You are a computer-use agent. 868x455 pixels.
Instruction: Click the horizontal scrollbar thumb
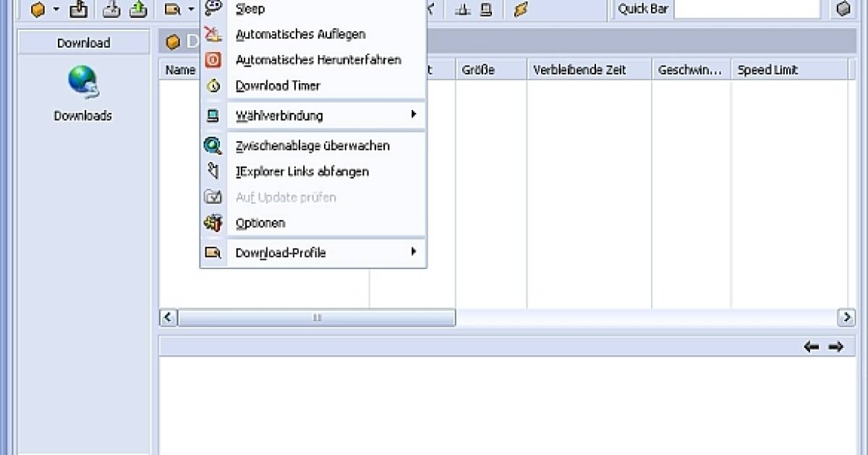[x=317, y=318]
